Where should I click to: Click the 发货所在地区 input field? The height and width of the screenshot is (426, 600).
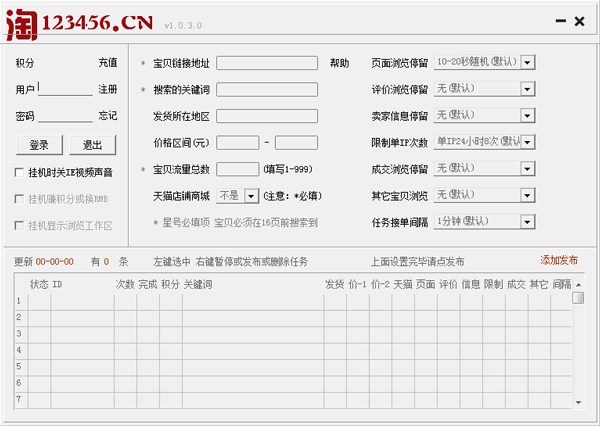(267, 116)
